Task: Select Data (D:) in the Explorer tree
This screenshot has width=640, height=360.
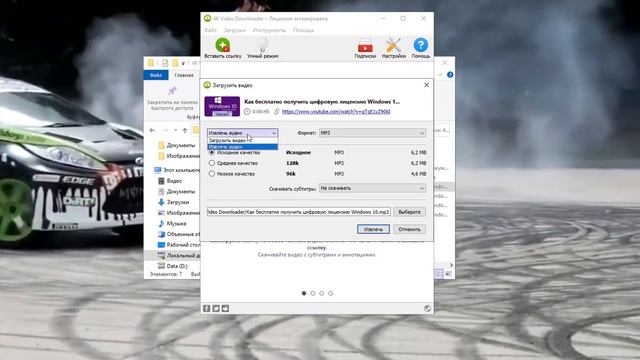Action: pos(173,266)
